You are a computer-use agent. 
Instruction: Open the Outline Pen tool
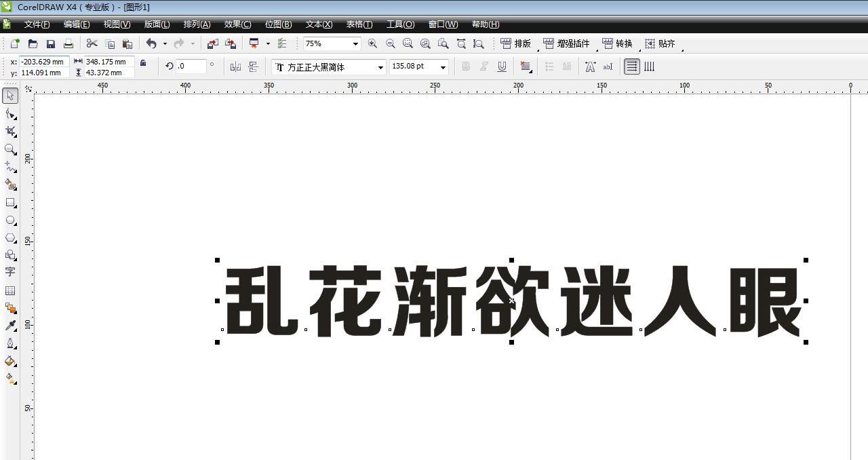(x=9, y=343)
